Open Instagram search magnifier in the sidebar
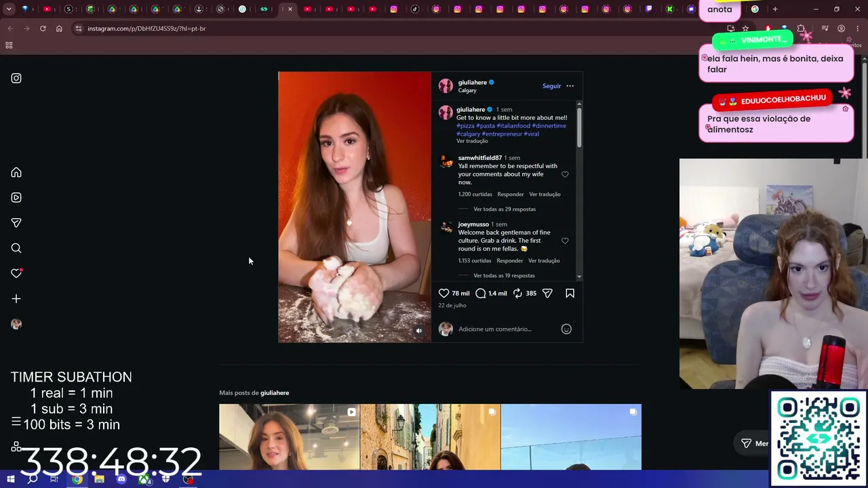 [x=16, y=248]
